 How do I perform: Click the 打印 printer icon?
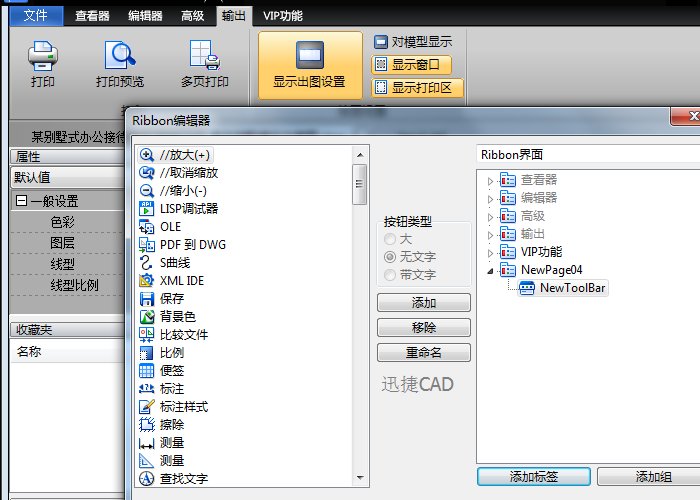[42, 56]
